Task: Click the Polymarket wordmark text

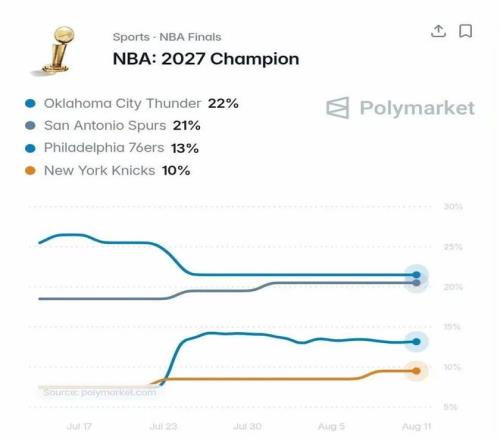Action: tap(417, 108)
